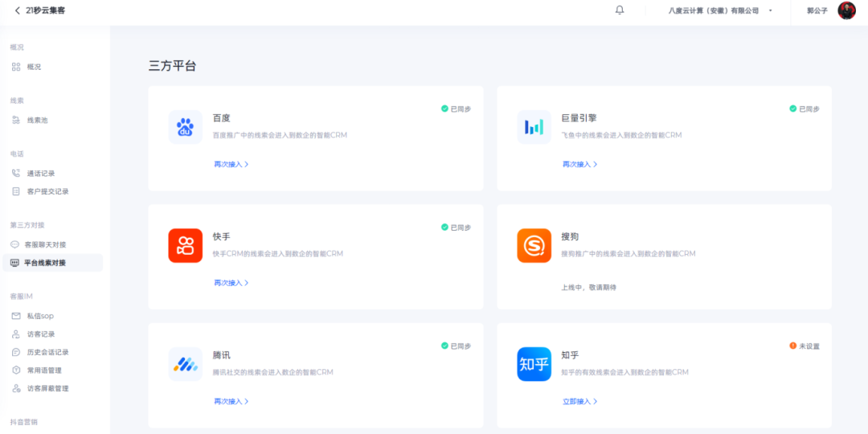Click 已同步 status on 巨量引擎 card
The image size is (868, 434).
(805, 109)
